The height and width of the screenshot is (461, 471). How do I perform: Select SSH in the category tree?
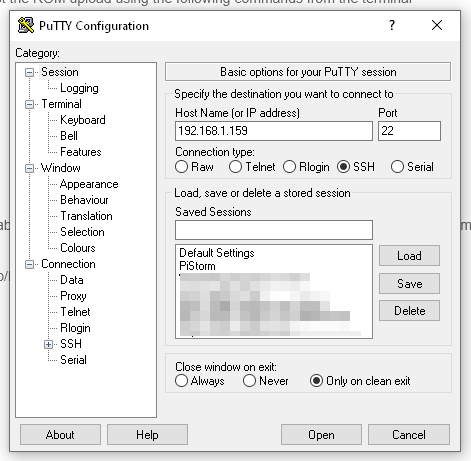71,344
